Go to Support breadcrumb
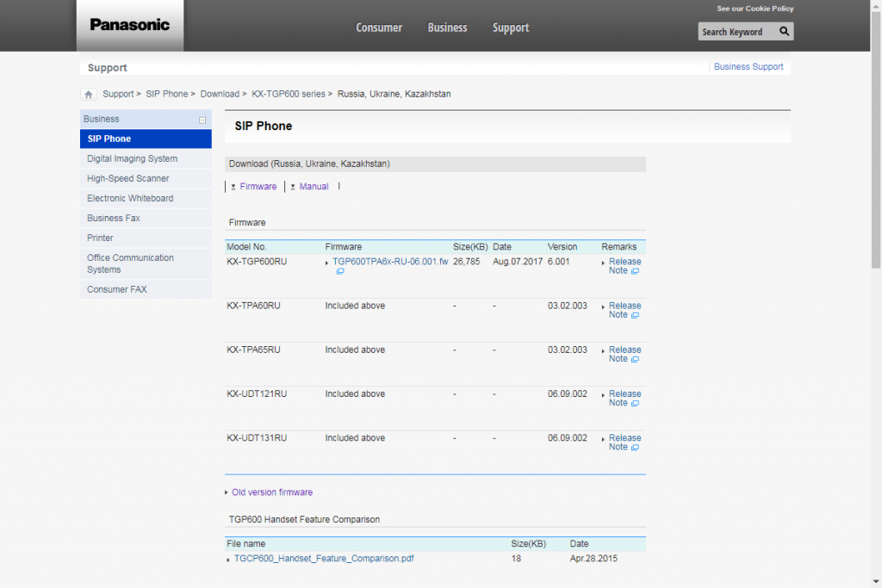The width and height of the screenshot is (882, 588). 118,94
